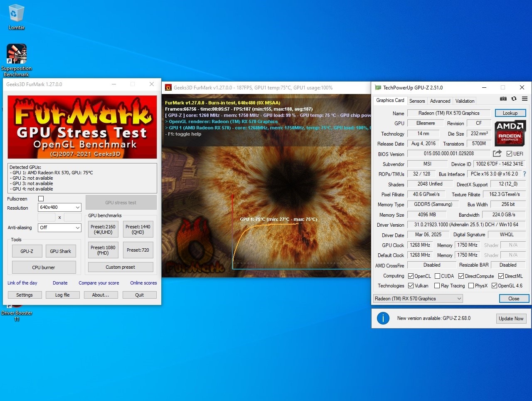Open the Link of the day link
The width and height of the screenshot is (532, 401).
pos(22,283)
